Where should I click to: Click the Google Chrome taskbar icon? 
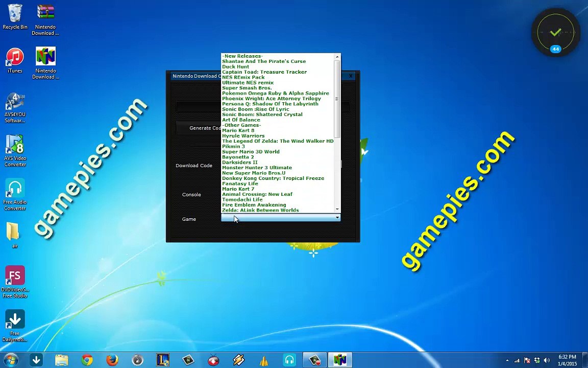pos(87,360)
